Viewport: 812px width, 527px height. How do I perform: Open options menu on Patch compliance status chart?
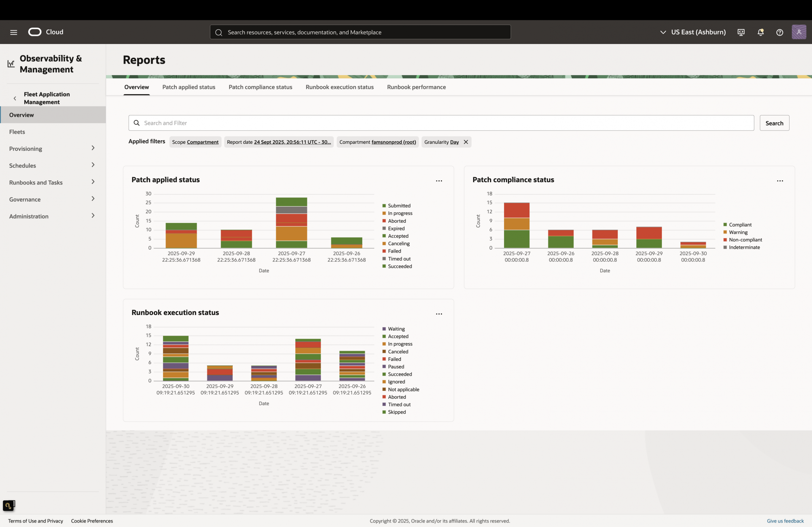780,180
